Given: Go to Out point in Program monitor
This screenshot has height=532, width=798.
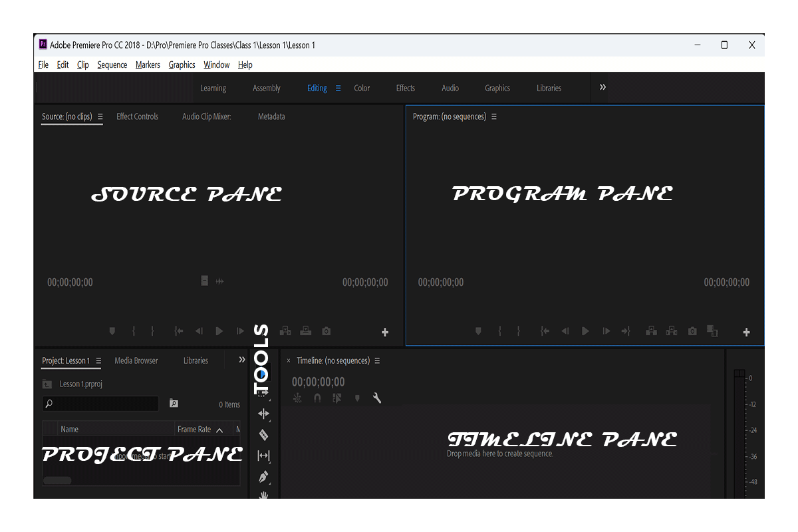Looking at the screenshot, I should click(x=626, y=331).
